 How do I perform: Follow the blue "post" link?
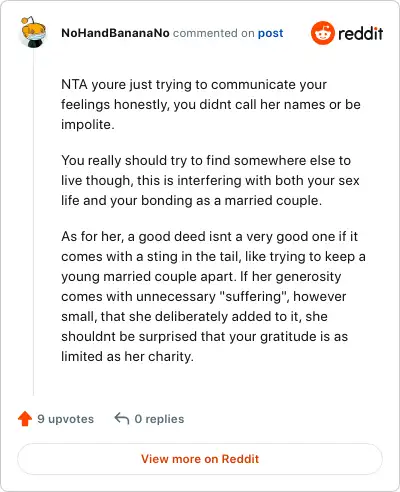[270, 33]
